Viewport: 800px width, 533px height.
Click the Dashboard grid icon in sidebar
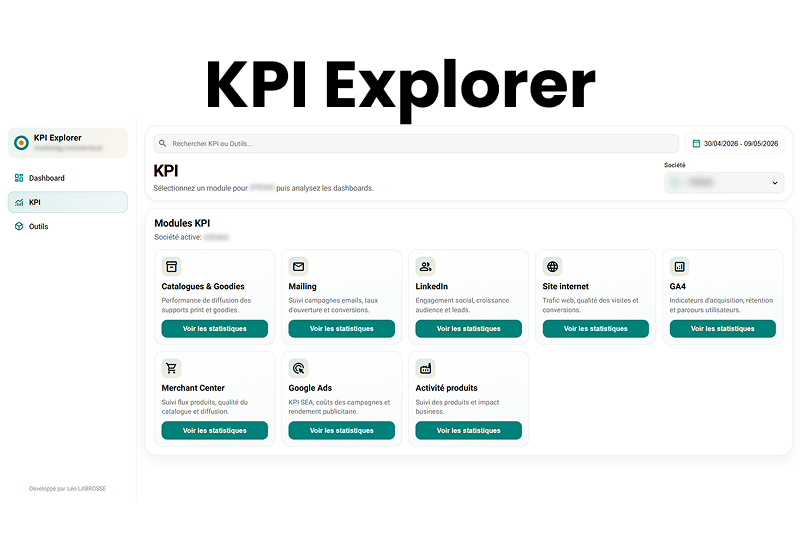19,178
